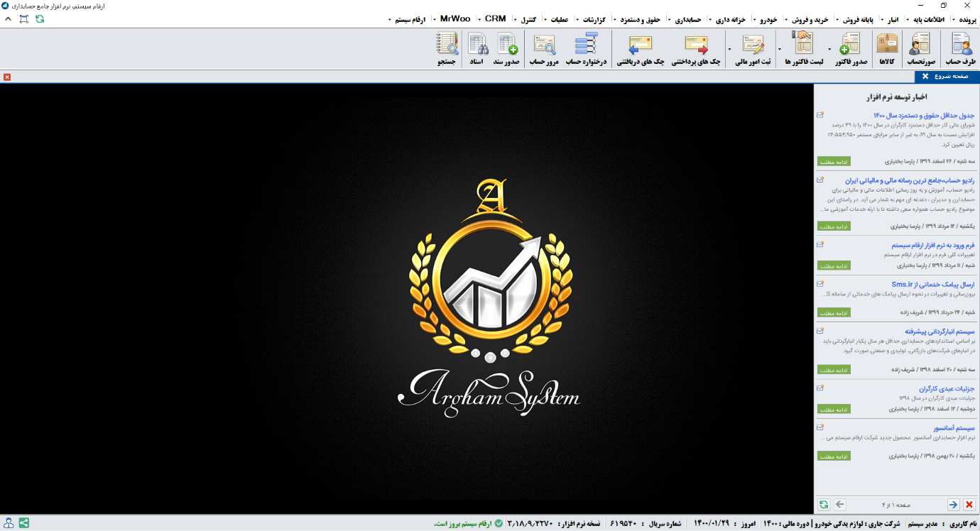Open the پرونده menu
The width and height of the screenshot is (980, 531).
tap(966, 19)
